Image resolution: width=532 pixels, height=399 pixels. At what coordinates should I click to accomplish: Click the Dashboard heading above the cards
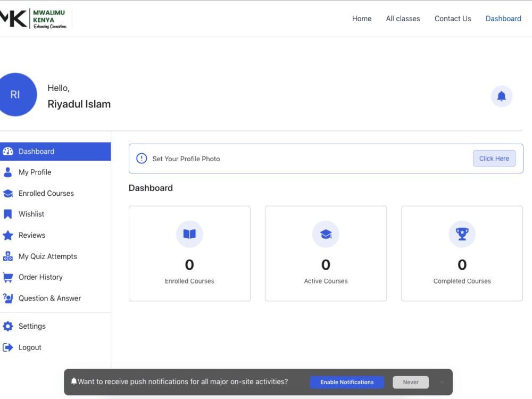[151, 188]
